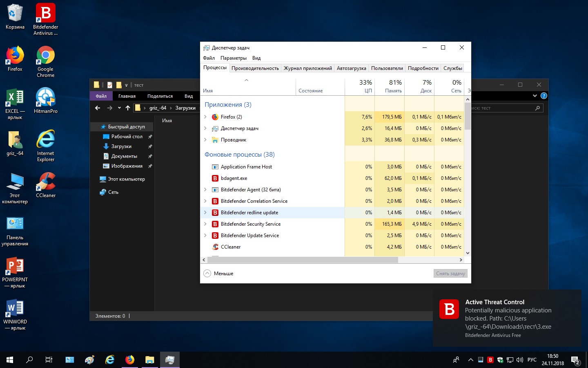Click the Explorer help question mark icon
Image resolution: width=588 pixels, height=368 pixels.
pos(543,96)
